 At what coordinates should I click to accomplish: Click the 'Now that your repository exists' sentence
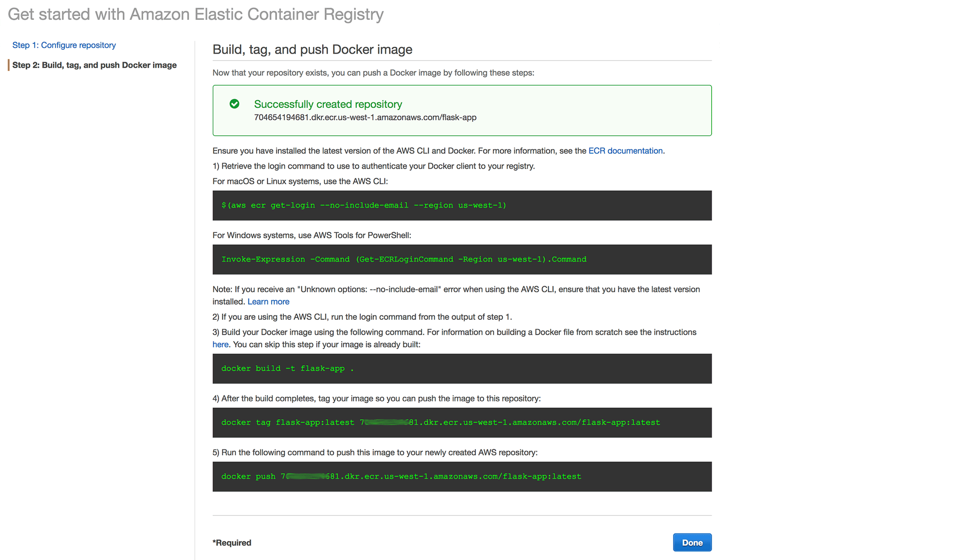(x=373, y=73)
